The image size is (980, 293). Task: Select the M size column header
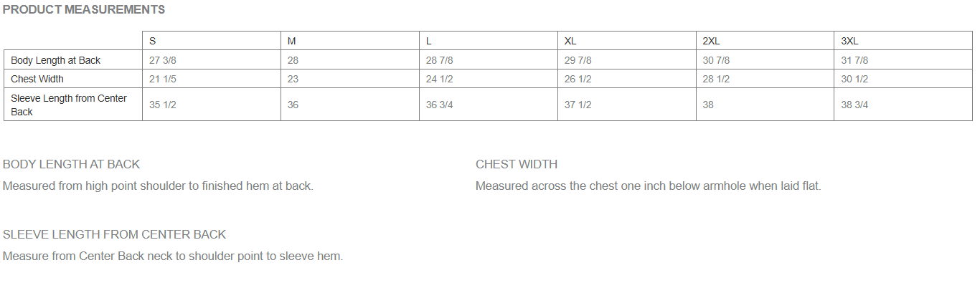(x=292, y=41)
